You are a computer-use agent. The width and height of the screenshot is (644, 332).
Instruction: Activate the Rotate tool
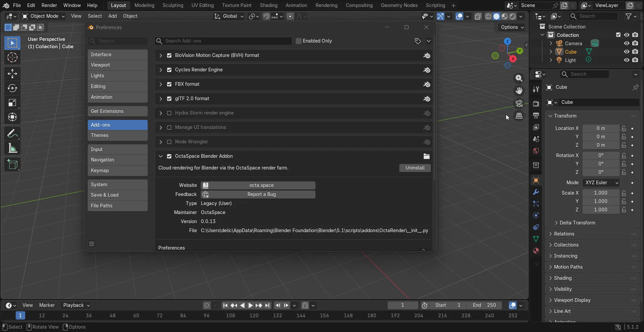coord(12,88)
